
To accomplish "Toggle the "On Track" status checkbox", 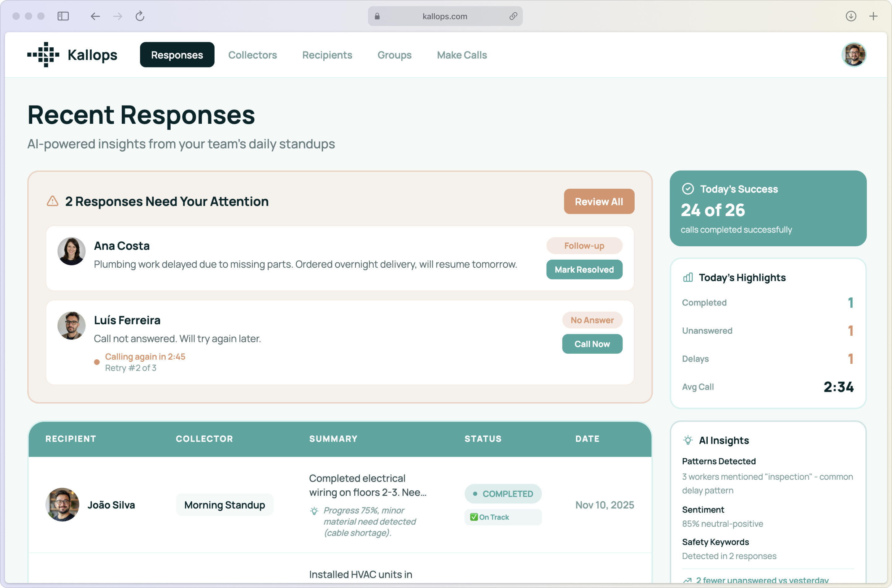I will click(x=474, y=517).
